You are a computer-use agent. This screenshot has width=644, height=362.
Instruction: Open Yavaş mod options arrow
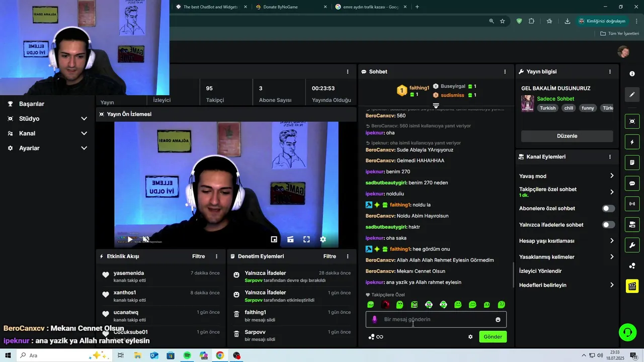[x=612, y=176]
